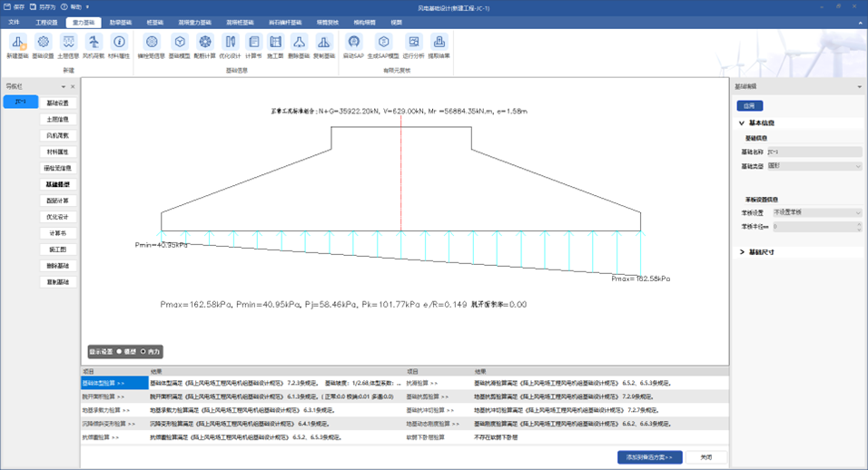This screenshot has height=470, width=868.
Task: Click the 应用 button in right panel
Action: click(x=750, y=106)
